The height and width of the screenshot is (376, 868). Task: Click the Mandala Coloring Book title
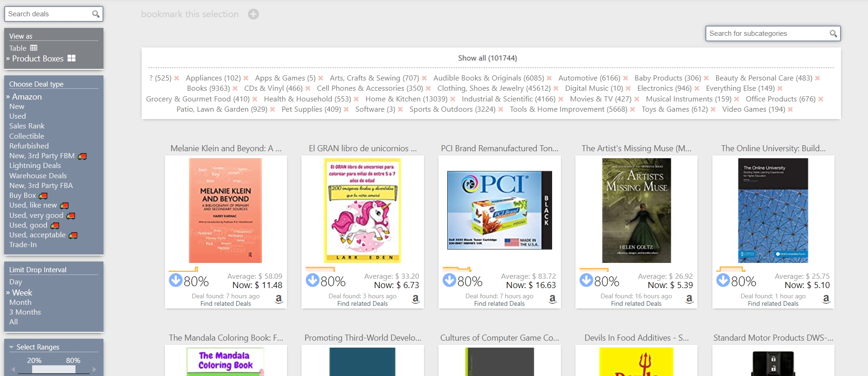[x=226, y=338]
